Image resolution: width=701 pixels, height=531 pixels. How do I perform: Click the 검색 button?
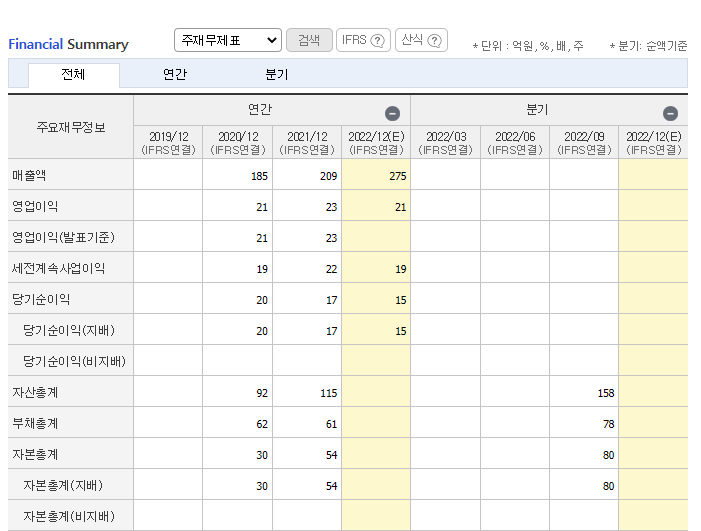pos(309,40)
